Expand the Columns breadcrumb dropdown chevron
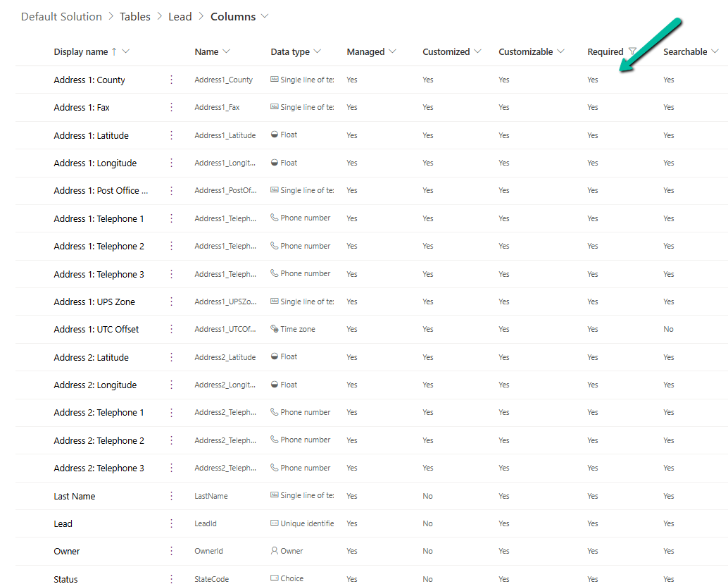The height and width of the screenshot is (584, 728). pyautogui.click(x=265, y=16)
